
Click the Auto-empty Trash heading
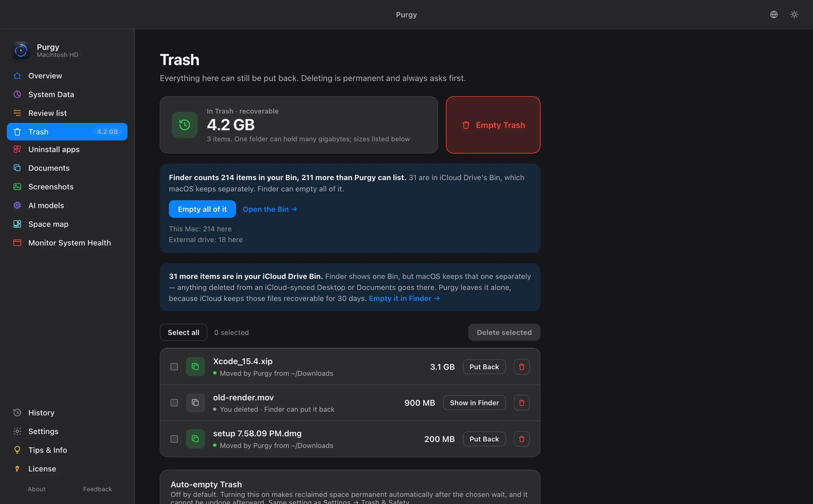pos(206,484)
